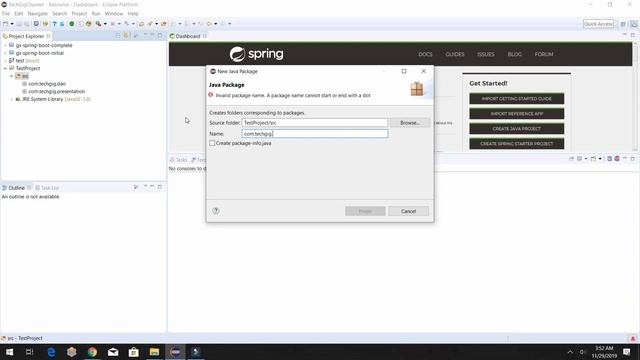Maximize the Dashboard editor area
This screenshot has height=360, width=640.
[633, 36]
